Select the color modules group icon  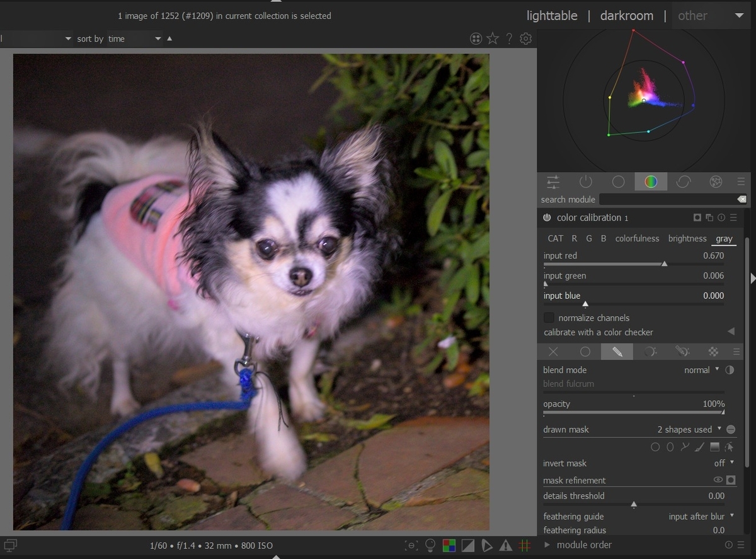651,182
